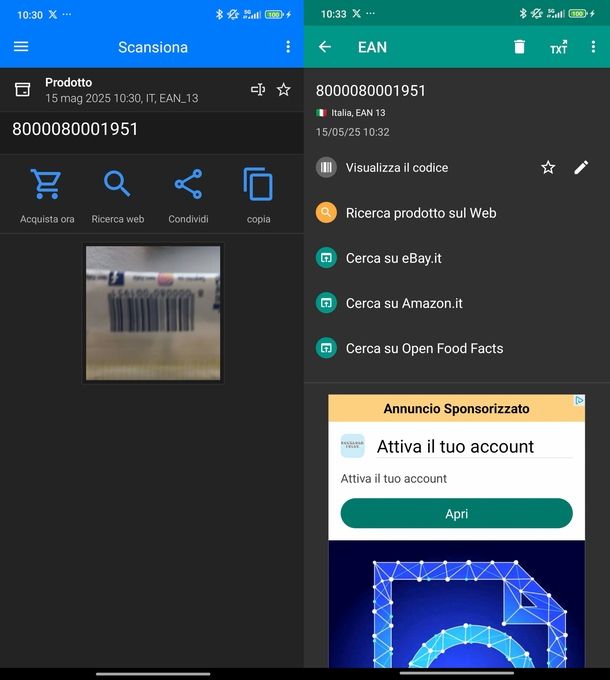
Task: Choose Cerca su Amazon.it
Action: 404,303
